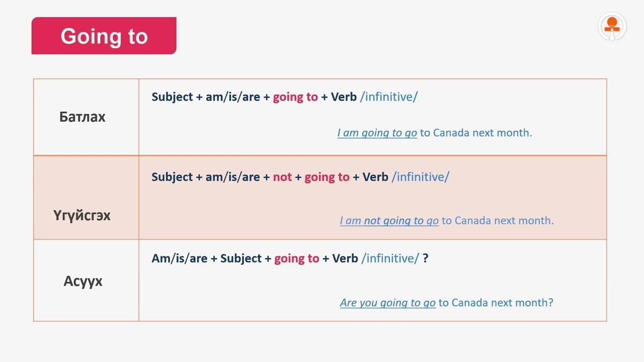Select the "Батлах" row label
The width and height of the screenshot is (644, 362).
83,117
